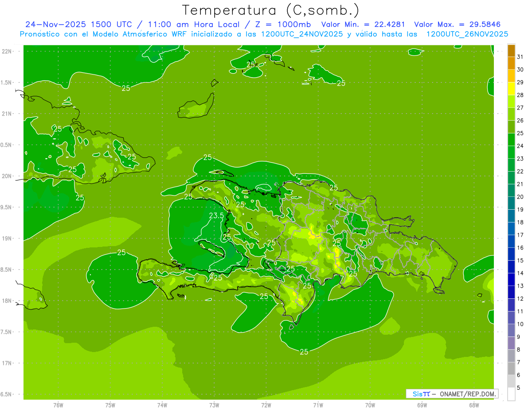The image size is (532, 411).
Task: Click the 76W longitude axis label
Action: (x=58, y=405)
